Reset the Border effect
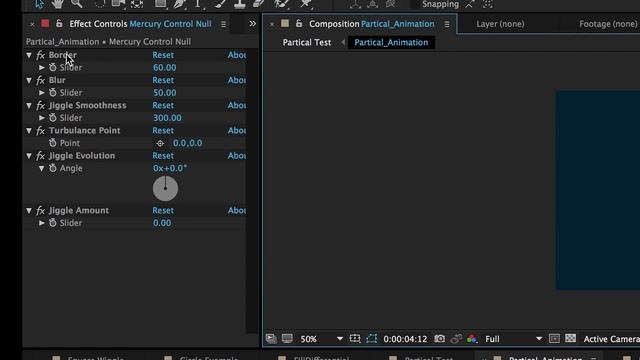 pos(163,55)
